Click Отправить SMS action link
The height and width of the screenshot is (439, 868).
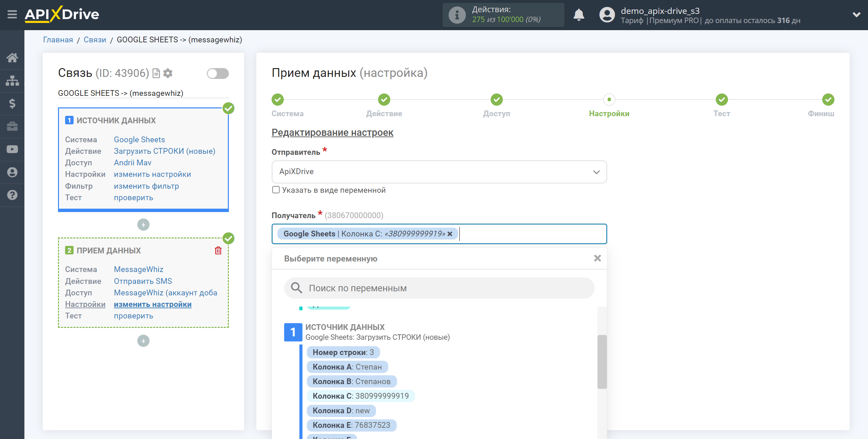pos(143,281)
